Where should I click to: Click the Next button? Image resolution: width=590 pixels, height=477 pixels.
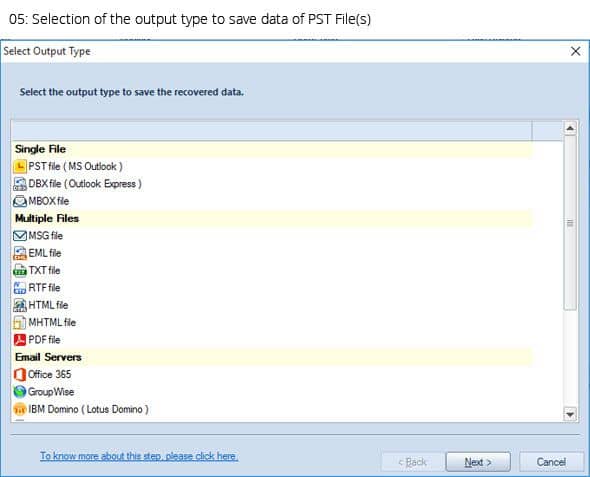pyautogui.click(x=478, y=462)
